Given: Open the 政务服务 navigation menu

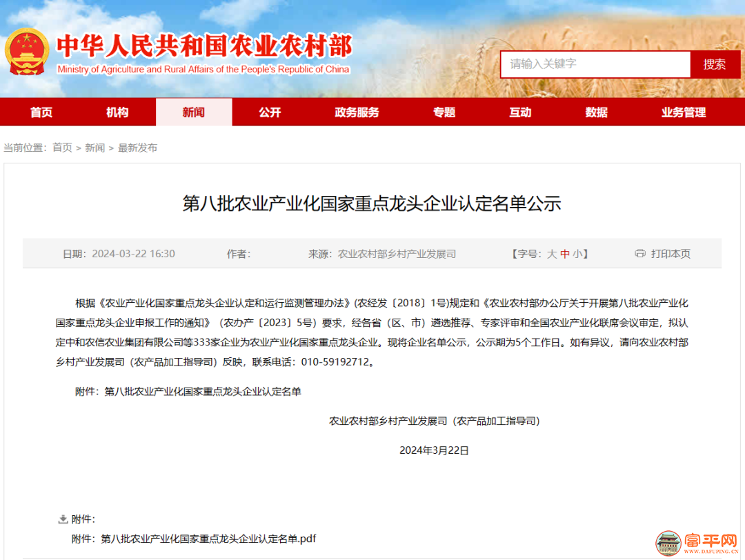Looking at the screenshot, I should [357, 112].
